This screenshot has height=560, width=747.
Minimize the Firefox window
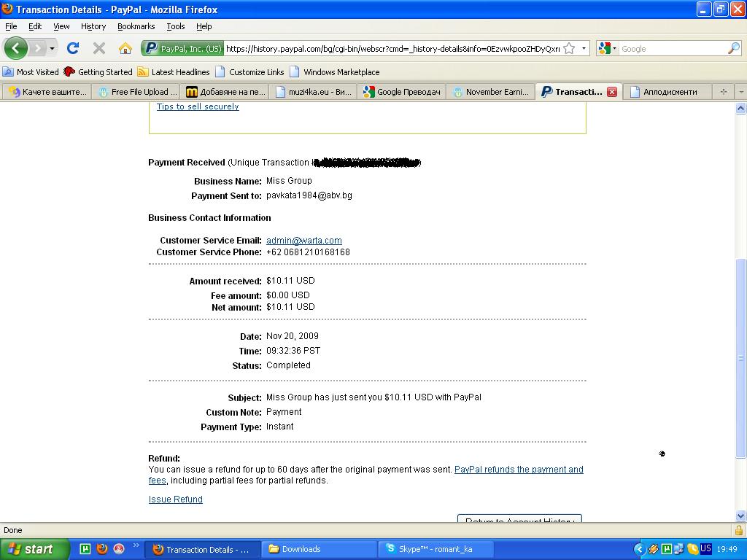(x=704, y=9)
